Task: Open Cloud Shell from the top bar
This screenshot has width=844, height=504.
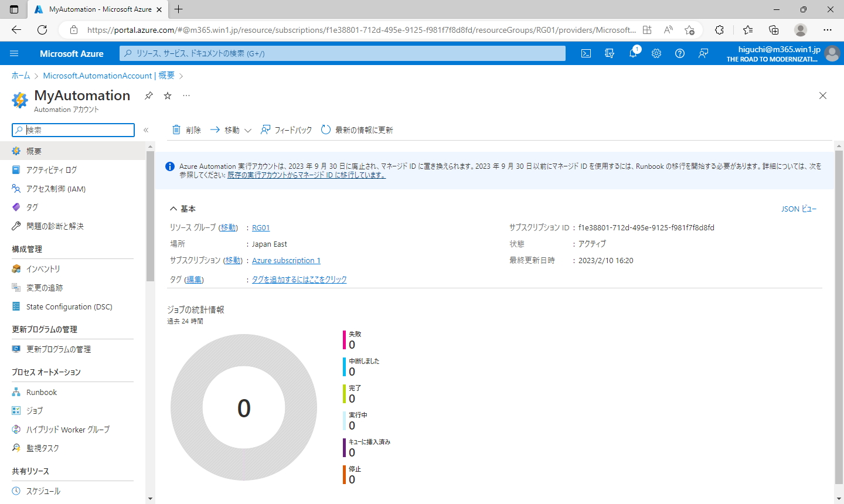Action: 586,53
